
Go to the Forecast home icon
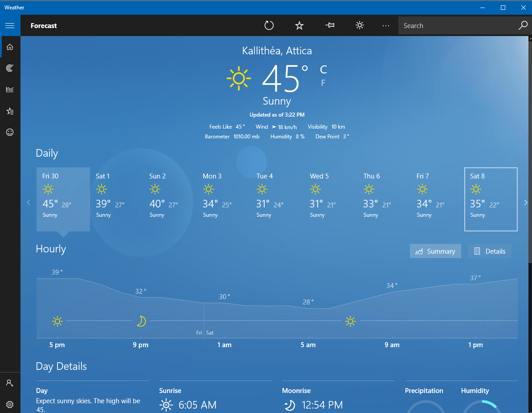coord(10,47)
